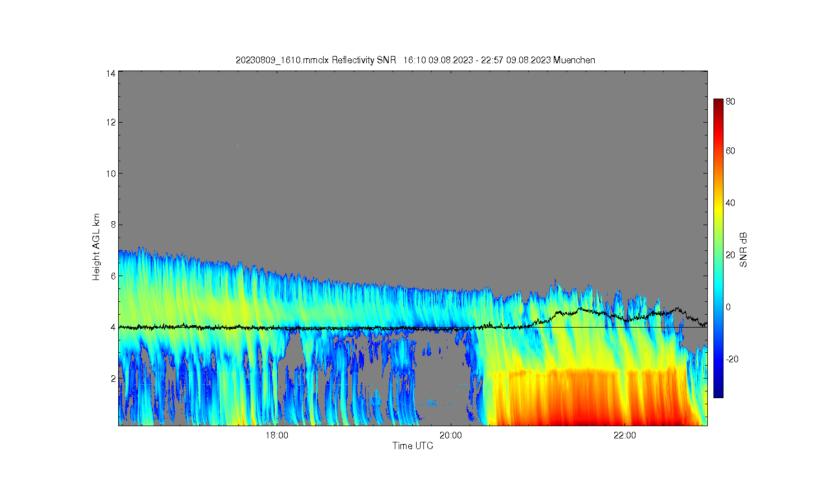This screenshot has width=840, height=504.
Task: Click the plot title text beginning 20230809_1610.mmclx
Action: coord(415,60)
